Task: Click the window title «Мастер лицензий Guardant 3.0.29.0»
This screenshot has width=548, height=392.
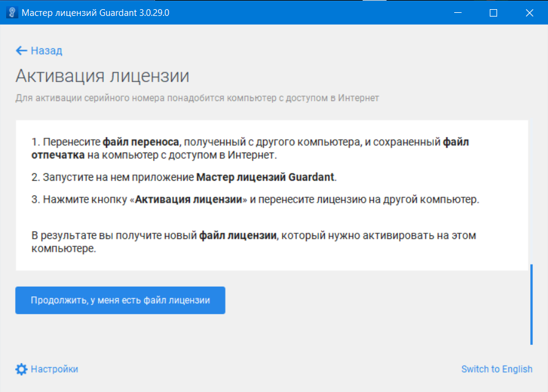Action: click(95, 12)
